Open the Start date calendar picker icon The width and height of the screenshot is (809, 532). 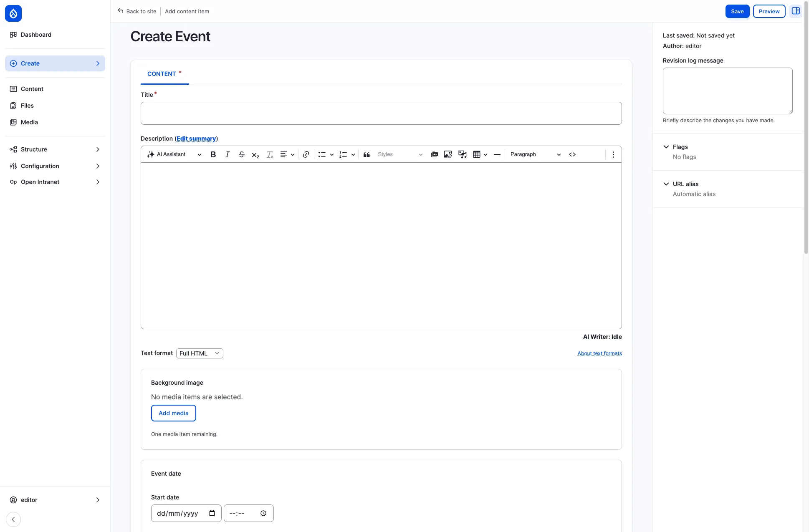click(x=212, y=513)
